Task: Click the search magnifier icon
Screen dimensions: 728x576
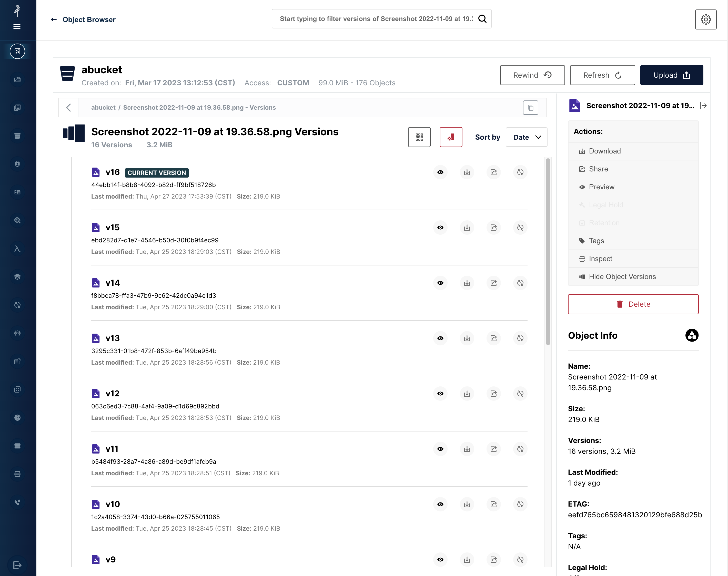Action: tap(482, 19)
